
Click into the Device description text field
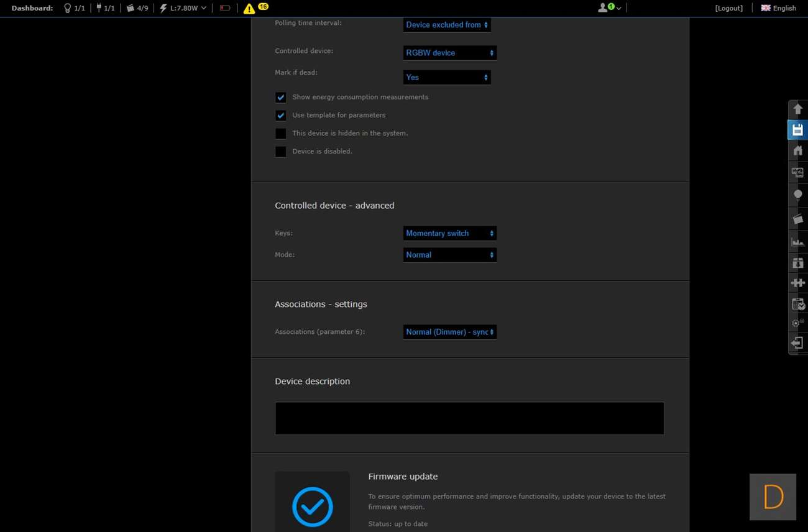pyautogui.click(x=469, y=418)
